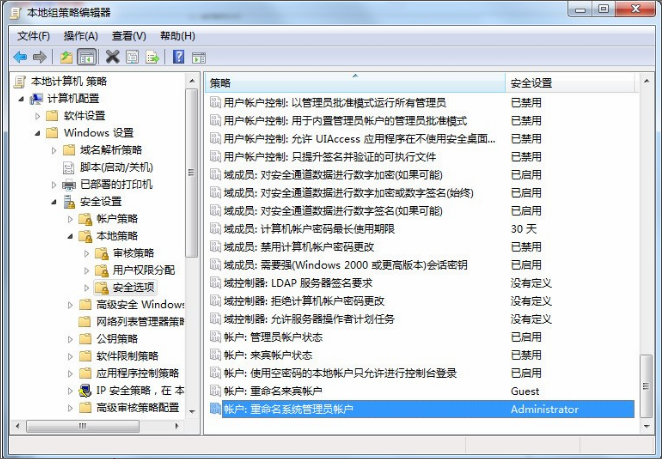Expand the 帐户策略 tree node

70,219
